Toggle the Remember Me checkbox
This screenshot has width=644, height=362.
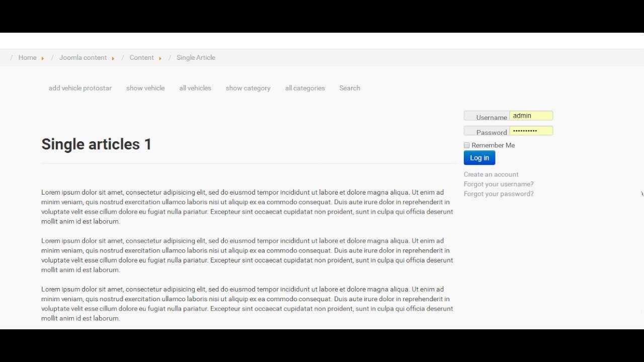467,145
